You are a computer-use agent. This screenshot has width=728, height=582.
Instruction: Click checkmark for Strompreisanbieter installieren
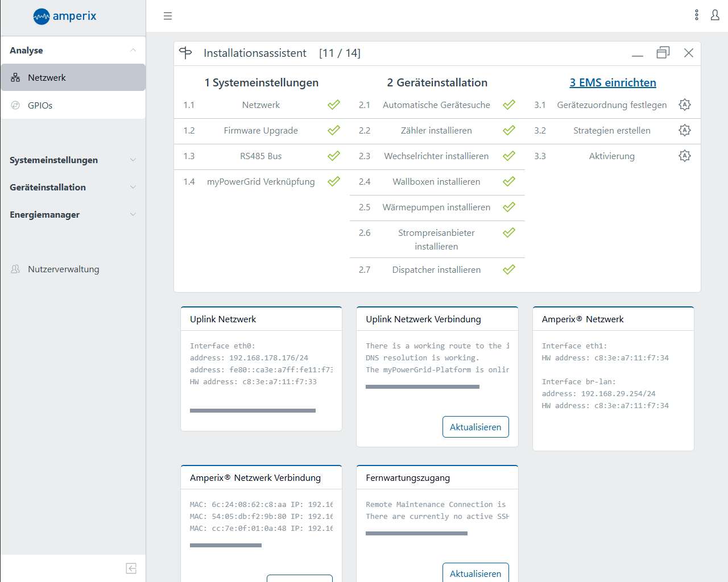(509, 232)
